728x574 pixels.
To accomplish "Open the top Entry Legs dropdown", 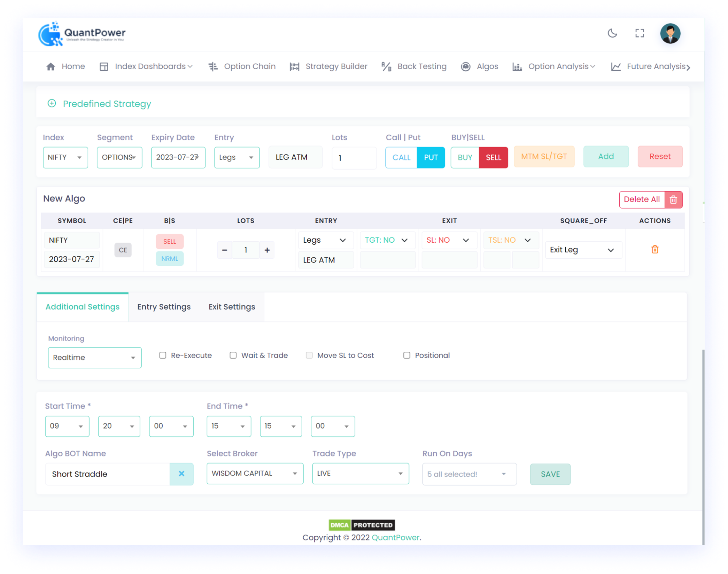I will coord(237,157).
